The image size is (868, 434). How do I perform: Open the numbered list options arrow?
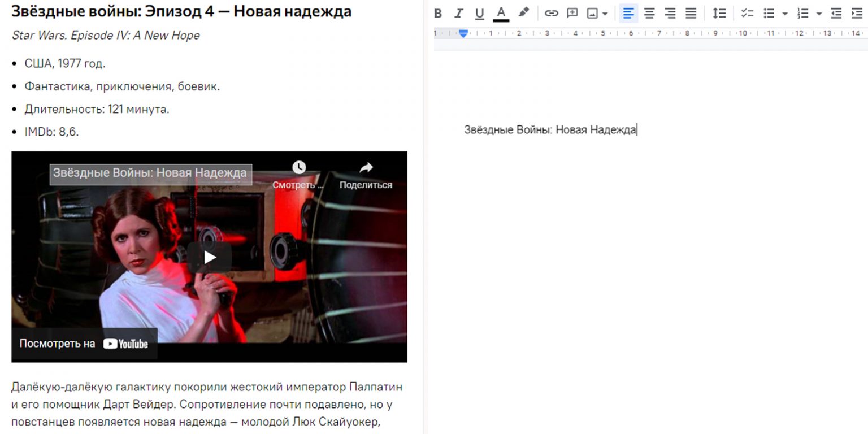pyautogui.click(x=819, y=14)
